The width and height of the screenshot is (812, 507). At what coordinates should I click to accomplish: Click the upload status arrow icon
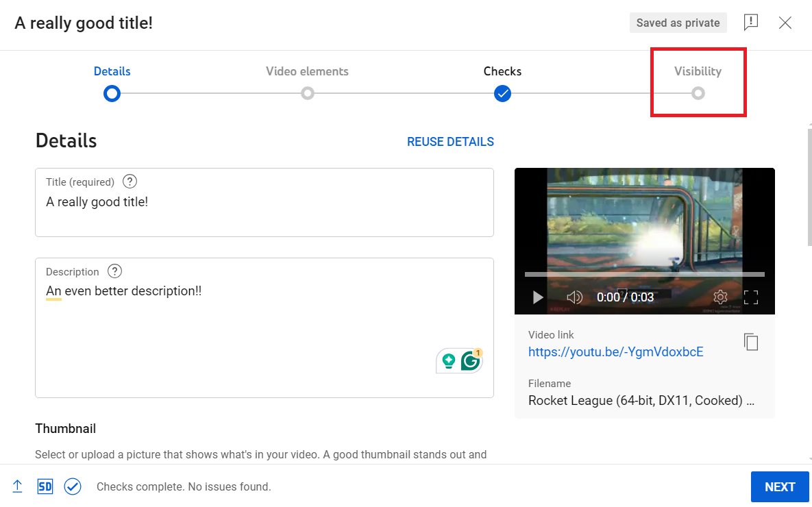[17, 486]
